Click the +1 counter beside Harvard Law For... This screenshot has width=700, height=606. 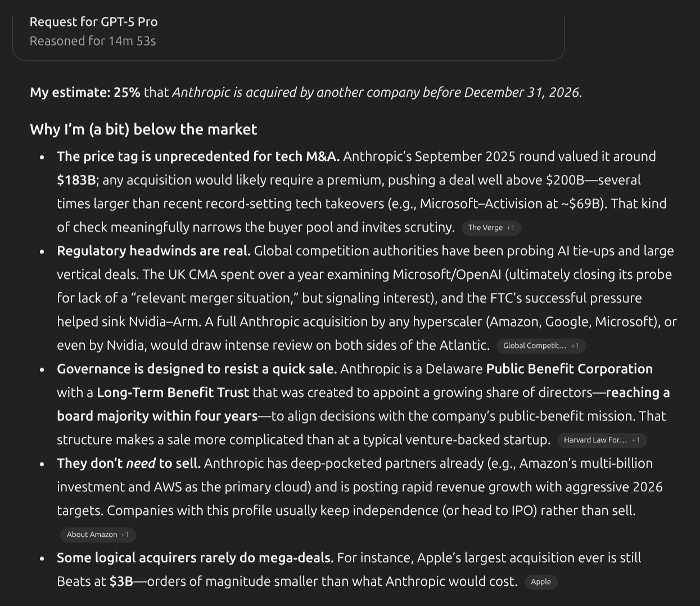click(635, 440)
